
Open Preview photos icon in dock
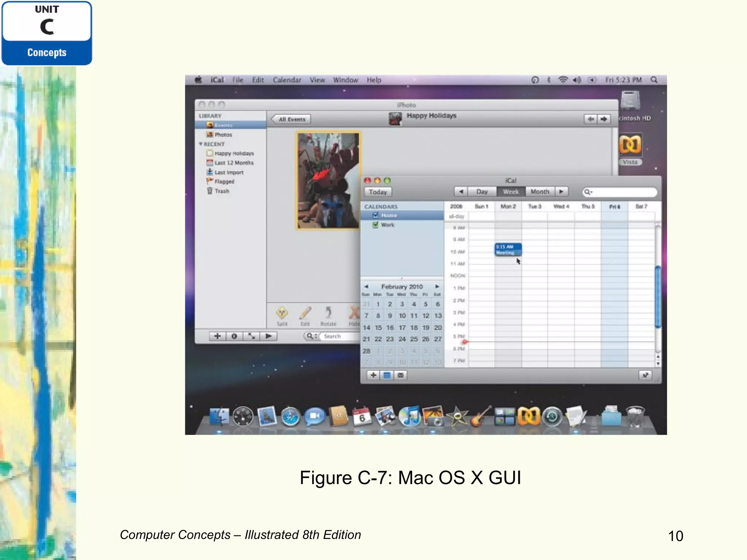[386, 416]
